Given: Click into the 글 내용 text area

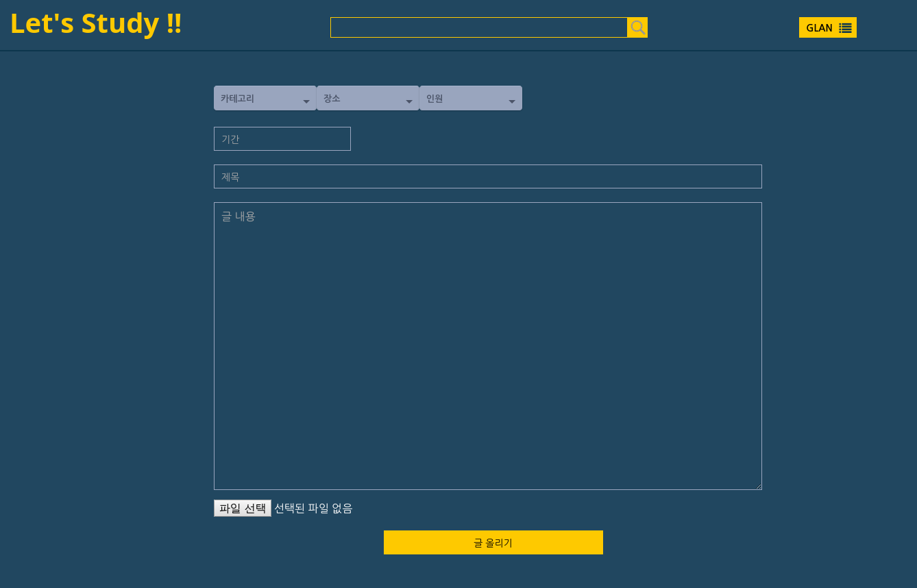Looking at the screenshot, I should (488, 346).
